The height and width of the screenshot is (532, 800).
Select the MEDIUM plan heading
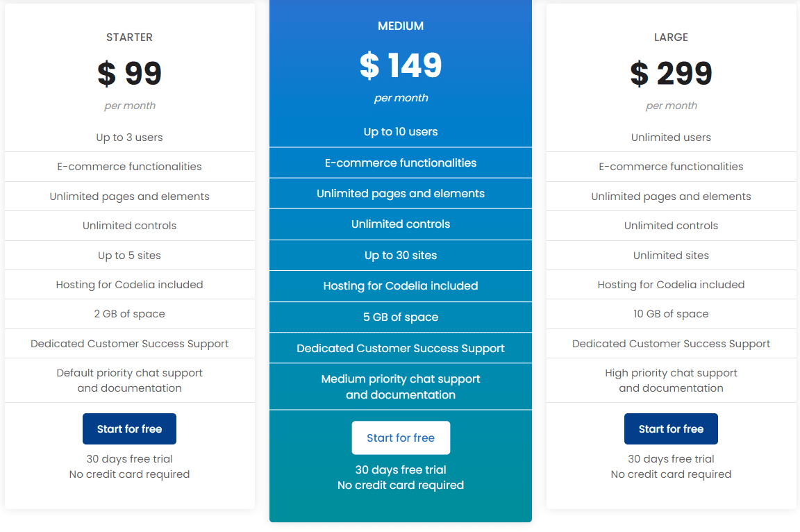[x=401, y=26]
